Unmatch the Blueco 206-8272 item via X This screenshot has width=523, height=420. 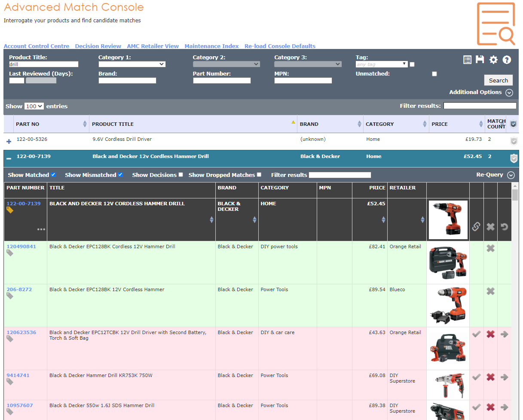[x=490, y=291]
